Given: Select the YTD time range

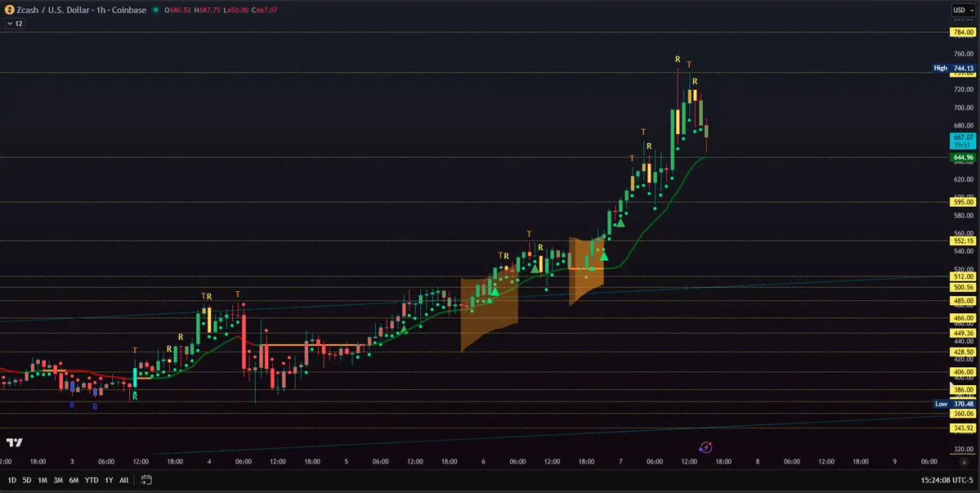Looking at the screenshot, I should coord(92,481).
